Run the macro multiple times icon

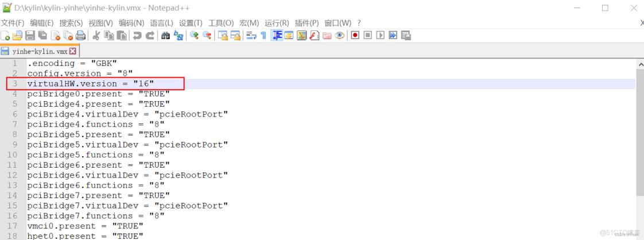pyautogui.click(x=393, y=36)
